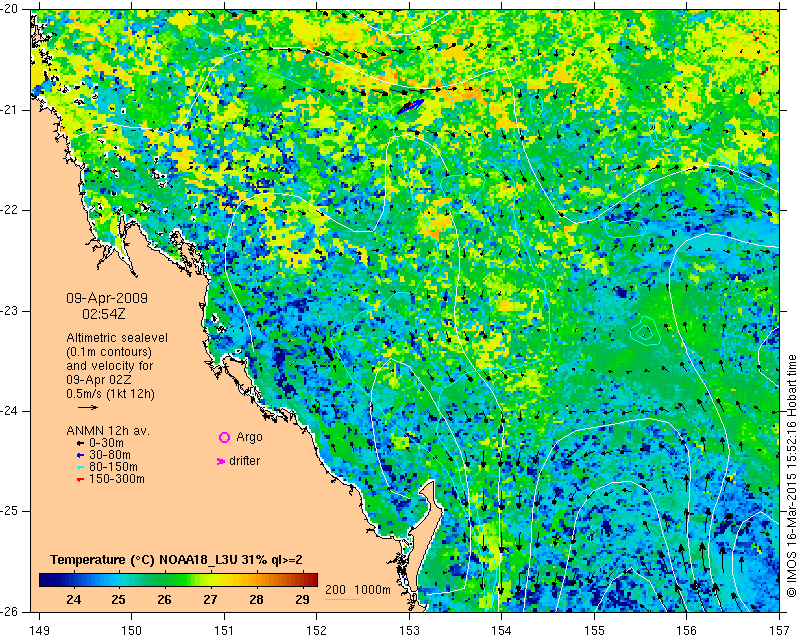Click the color bar tick label 27
The width and height of the screenshot is (800, 640).
click(210, 599)
